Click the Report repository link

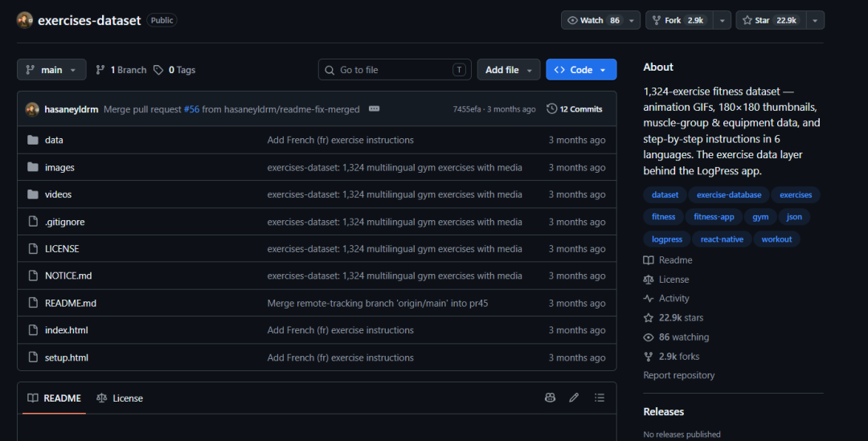(678, 375)
